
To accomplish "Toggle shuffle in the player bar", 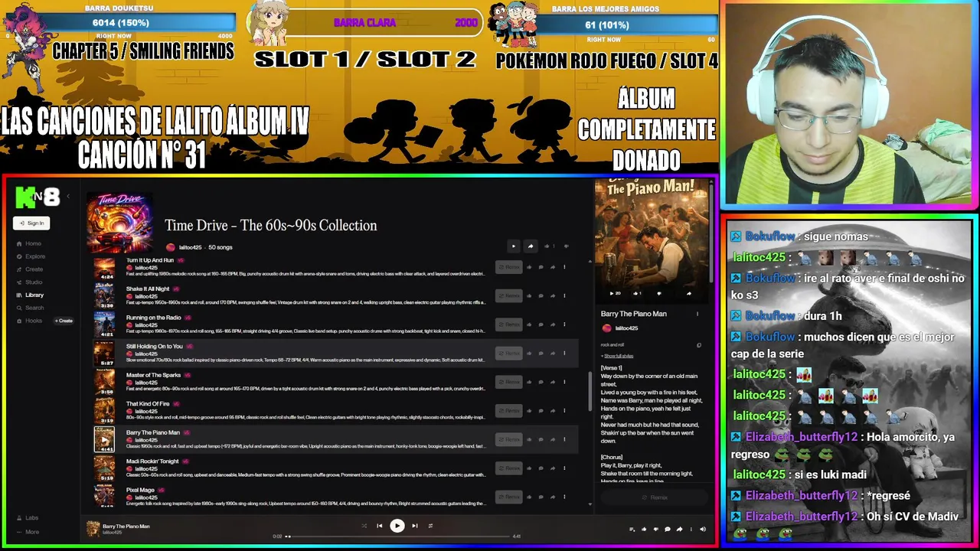I will (364, 526).
